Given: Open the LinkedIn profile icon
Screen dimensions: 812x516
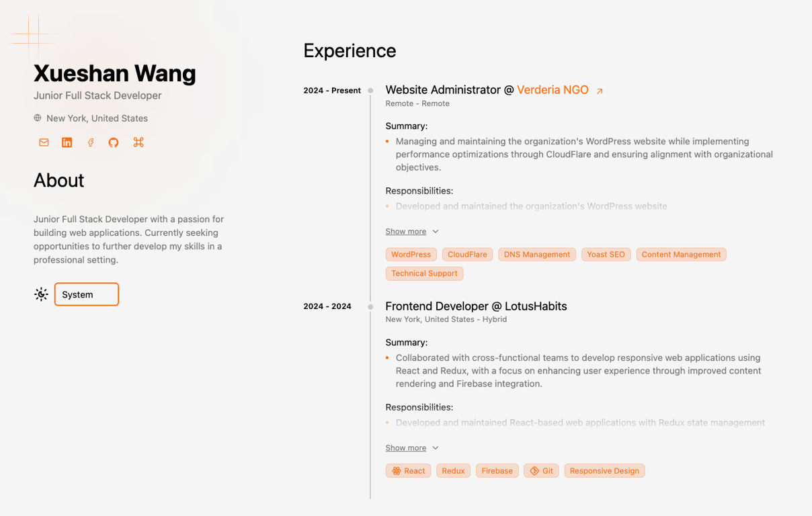Looking at the screenshot, I should point(67,142).
